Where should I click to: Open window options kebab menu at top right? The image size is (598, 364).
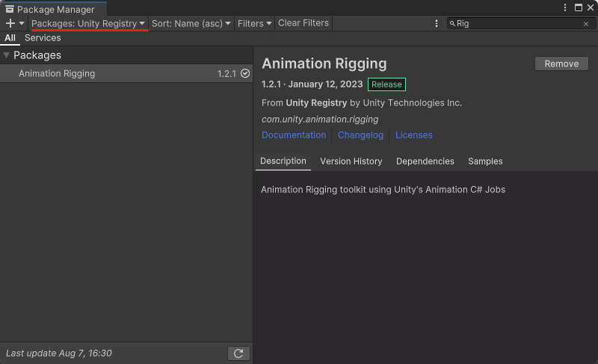coord(565,7)
